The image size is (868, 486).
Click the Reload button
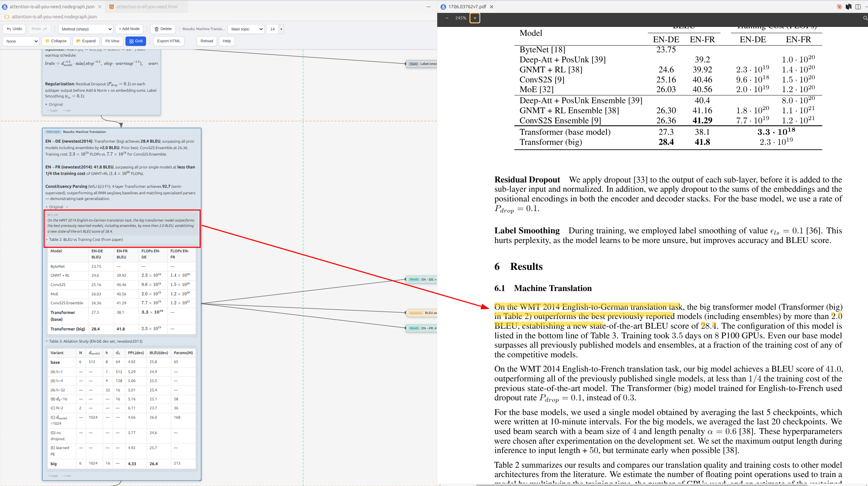(207, 41)
